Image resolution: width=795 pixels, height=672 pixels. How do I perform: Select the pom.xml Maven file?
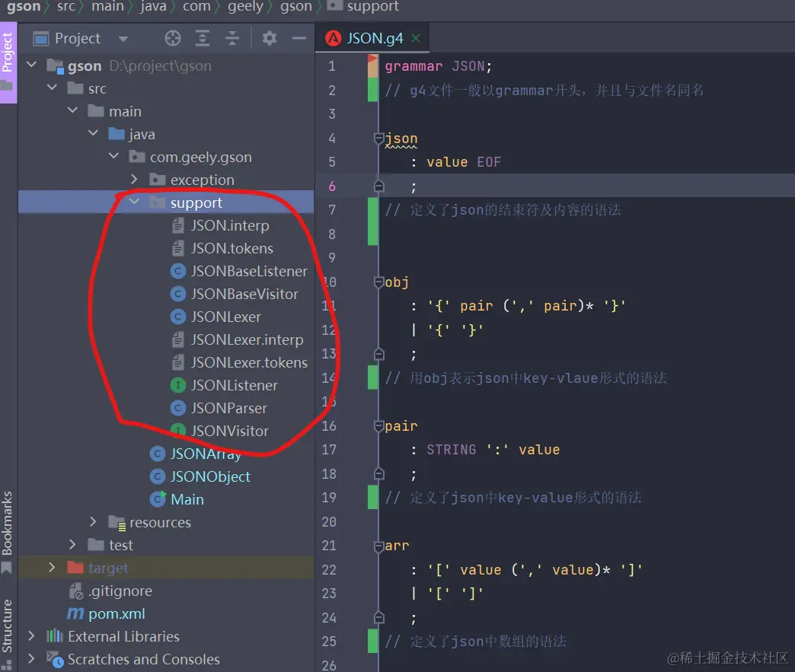pyautogui.click(x=117, y=613)
